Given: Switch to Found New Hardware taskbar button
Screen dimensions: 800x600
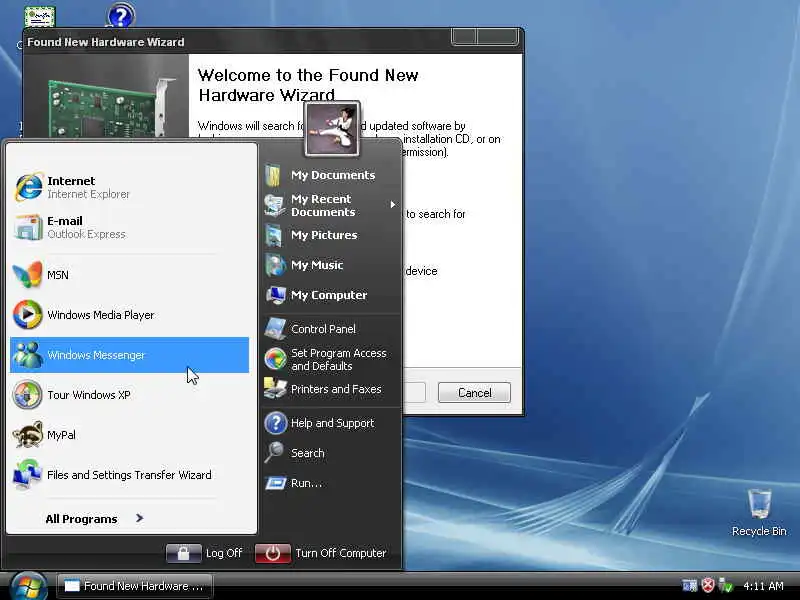Looking at the screenshot, I should 135,586.
